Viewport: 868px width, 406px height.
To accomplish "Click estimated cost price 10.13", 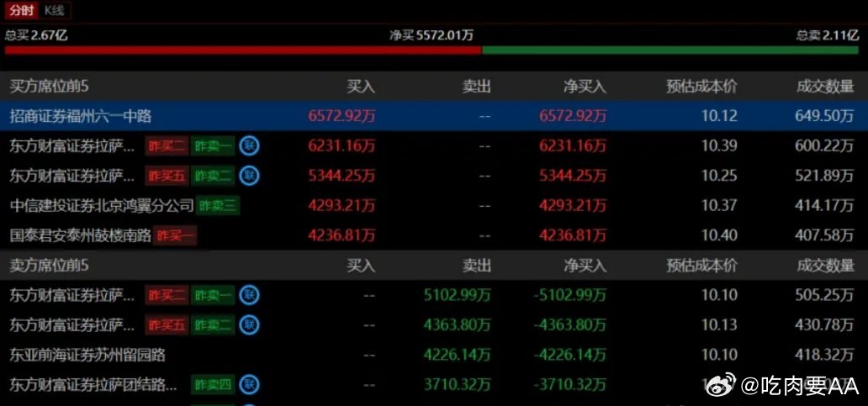I will pyautogui.click(x=719, y=324).
